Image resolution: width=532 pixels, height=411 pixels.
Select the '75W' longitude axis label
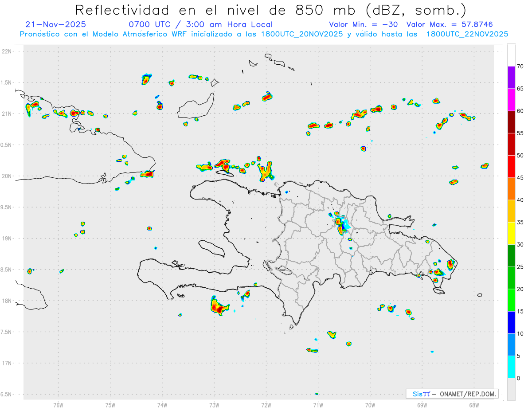tap(110, 405)
